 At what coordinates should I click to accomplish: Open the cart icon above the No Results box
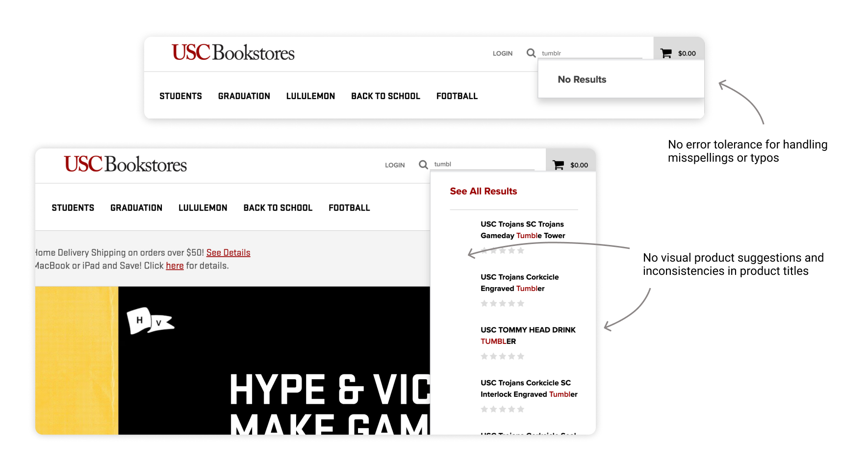pyautogui.click(x=665, y=53)
